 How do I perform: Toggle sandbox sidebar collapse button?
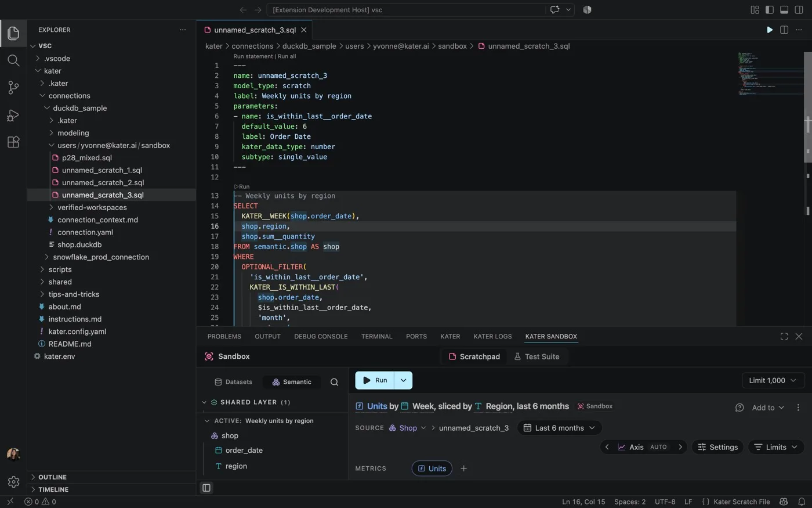[206, 488]
